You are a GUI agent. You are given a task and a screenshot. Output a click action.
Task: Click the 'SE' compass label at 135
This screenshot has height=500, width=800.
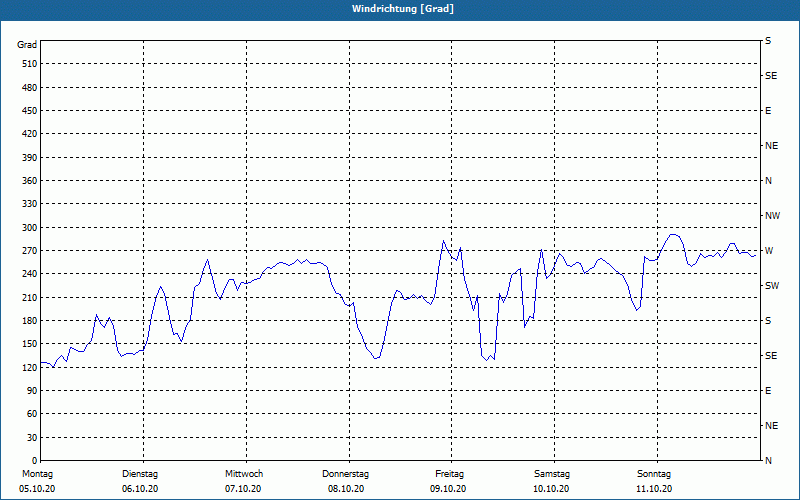tap(771, 356)
